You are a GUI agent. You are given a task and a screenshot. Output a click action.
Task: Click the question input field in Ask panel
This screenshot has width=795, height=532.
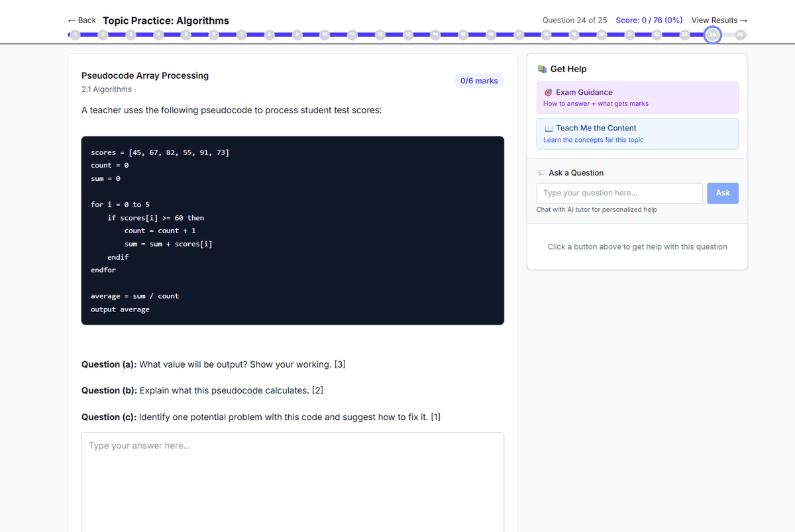(x=619, y=193)
